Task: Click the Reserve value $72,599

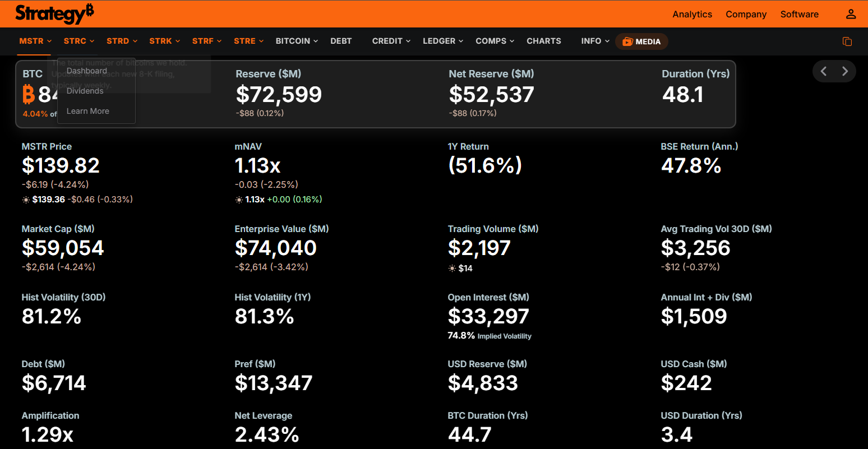Action: click(279, 95)
